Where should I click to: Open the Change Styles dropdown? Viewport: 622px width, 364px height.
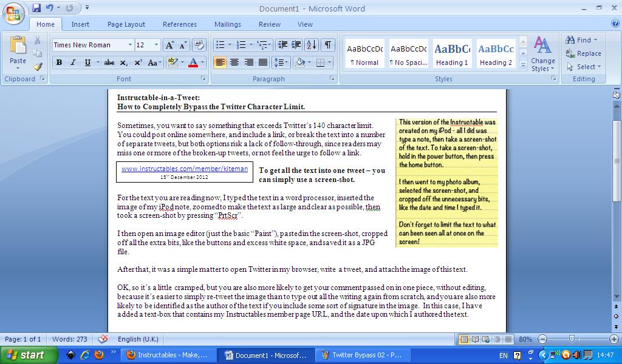(543, 54)
